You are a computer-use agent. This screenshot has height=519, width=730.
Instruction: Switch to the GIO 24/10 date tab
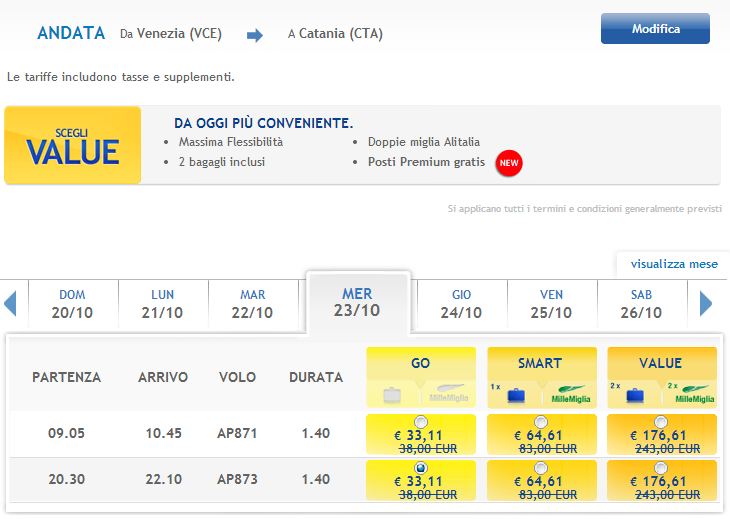(x=461, y=304)
